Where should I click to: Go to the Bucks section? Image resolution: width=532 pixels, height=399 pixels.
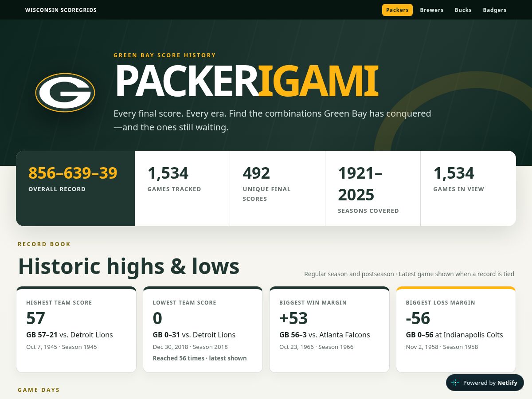[463, 10]
